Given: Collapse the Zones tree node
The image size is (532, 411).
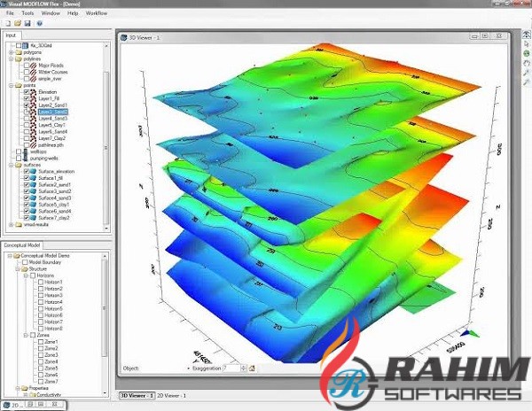Looking at the screenshot, I should pyautogui.click(x=26, y=335).
